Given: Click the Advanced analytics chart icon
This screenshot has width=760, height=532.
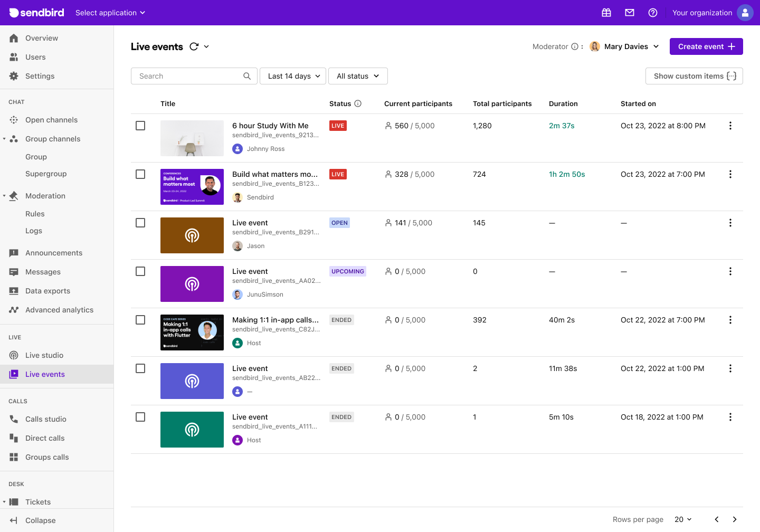Looking at the screenshot, I should [x=14, y=310].
